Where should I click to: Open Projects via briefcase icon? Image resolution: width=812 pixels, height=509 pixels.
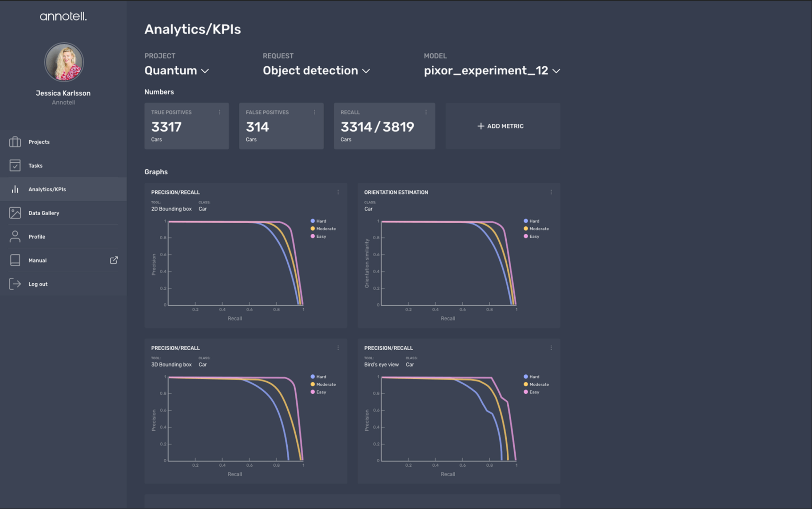click(15, 142)
